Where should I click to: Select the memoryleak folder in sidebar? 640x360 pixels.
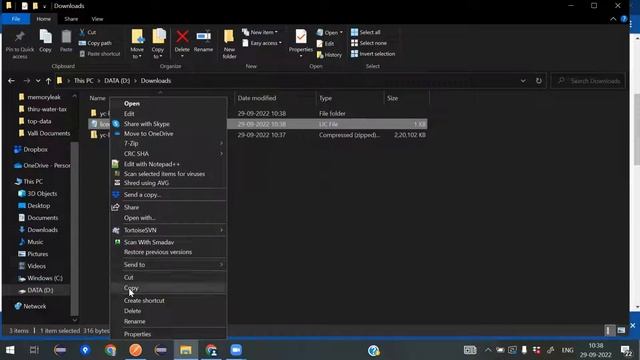coord(40,97)
